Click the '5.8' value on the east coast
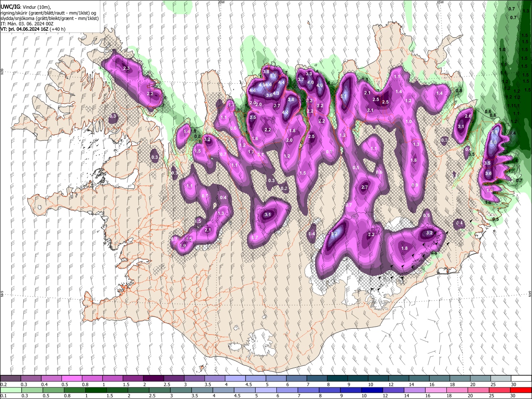This screenshot has height=399, width=532. pos(494,132)
